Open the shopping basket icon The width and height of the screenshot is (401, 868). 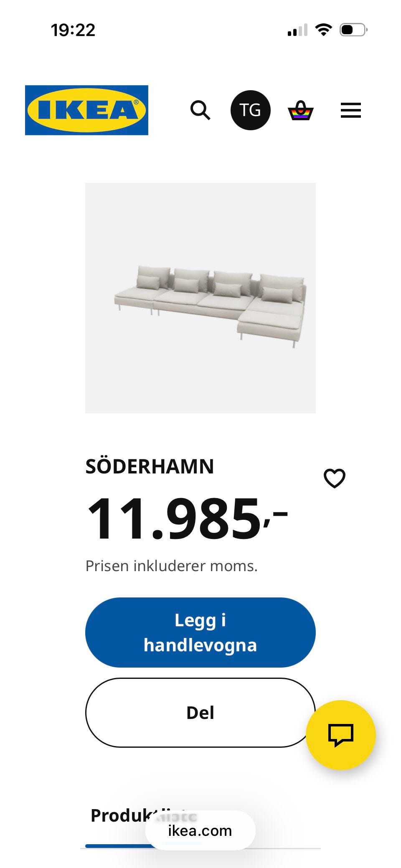point(300,111)
